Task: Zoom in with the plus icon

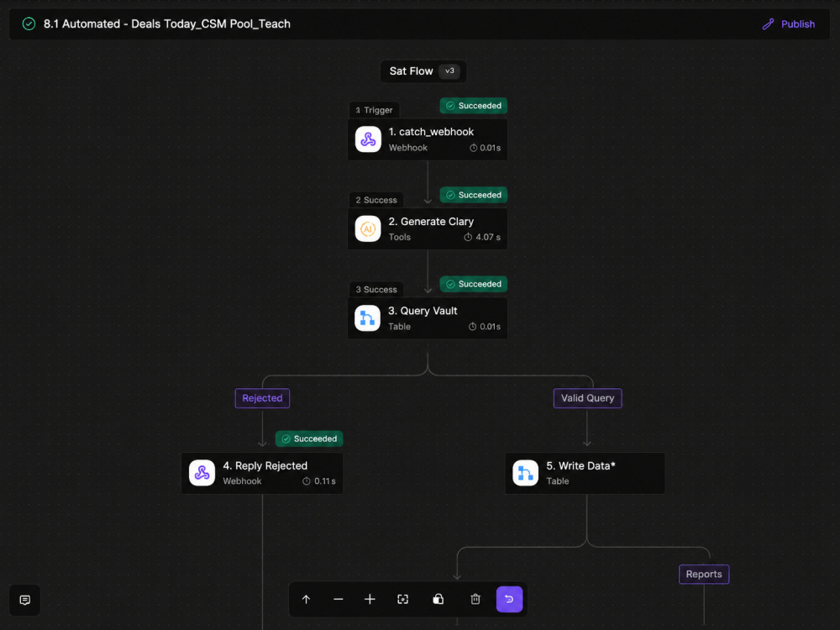Action: [x=370, y=600]
